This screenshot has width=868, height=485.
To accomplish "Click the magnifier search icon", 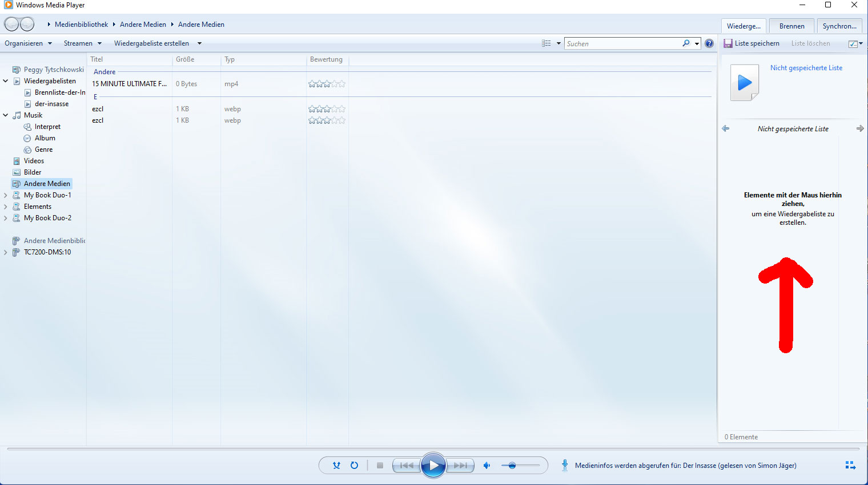I will click(686, 43).
